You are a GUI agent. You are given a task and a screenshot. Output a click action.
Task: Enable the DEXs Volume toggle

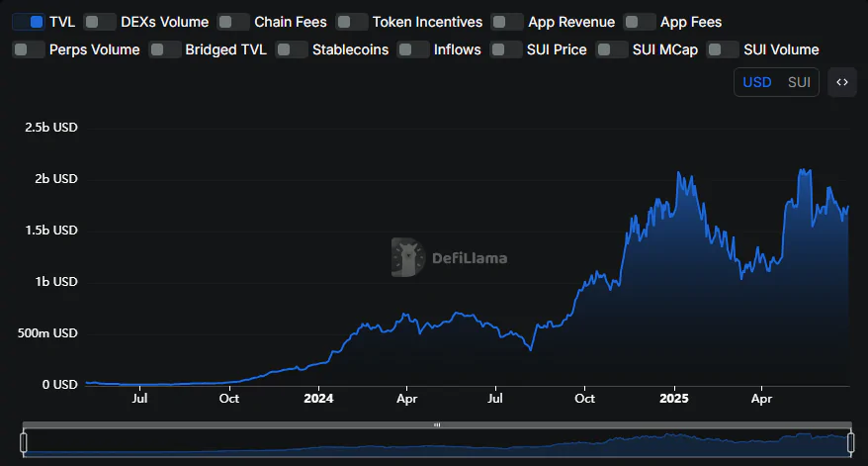(100, 22)
